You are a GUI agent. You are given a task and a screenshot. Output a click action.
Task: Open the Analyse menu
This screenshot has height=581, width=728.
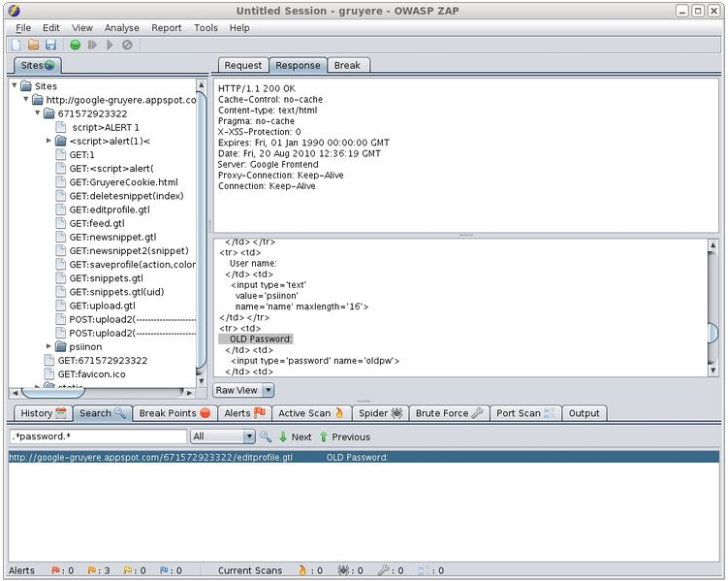click(121, 28)
